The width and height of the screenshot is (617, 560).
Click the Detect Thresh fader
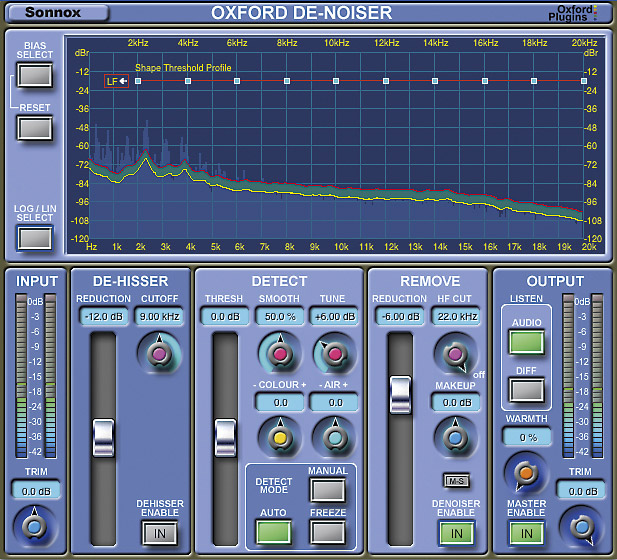click(x=225, y=438)
